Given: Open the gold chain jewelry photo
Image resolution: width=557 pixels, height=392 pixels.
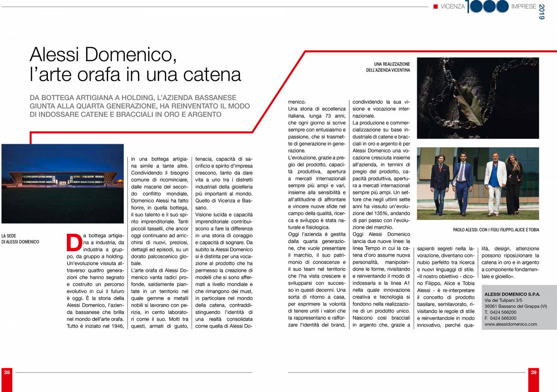Looking at the screenshot, I should (478, 98).
